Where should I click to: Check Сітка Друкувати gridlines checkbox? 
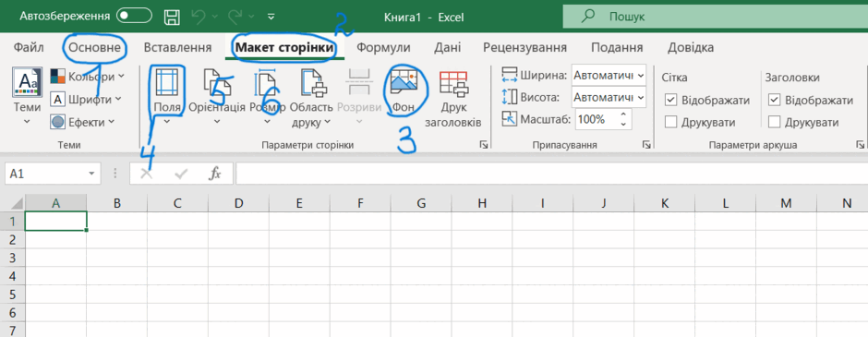coord(671,122)
